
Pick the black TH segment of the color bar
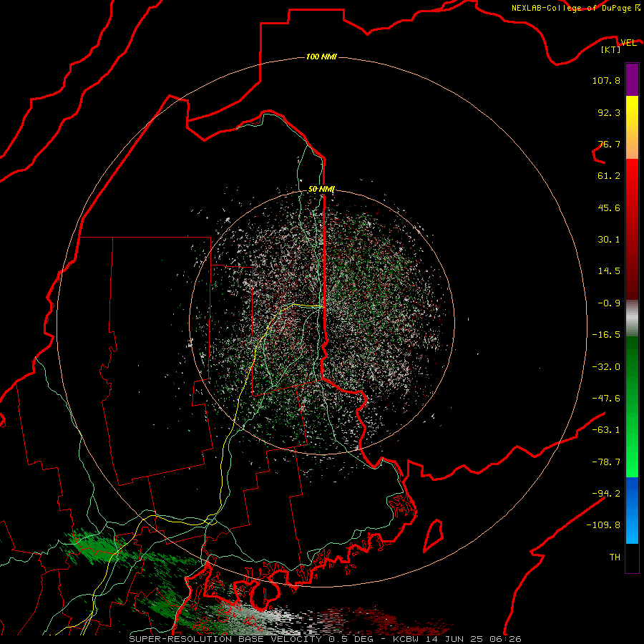(x=632, y=557)
